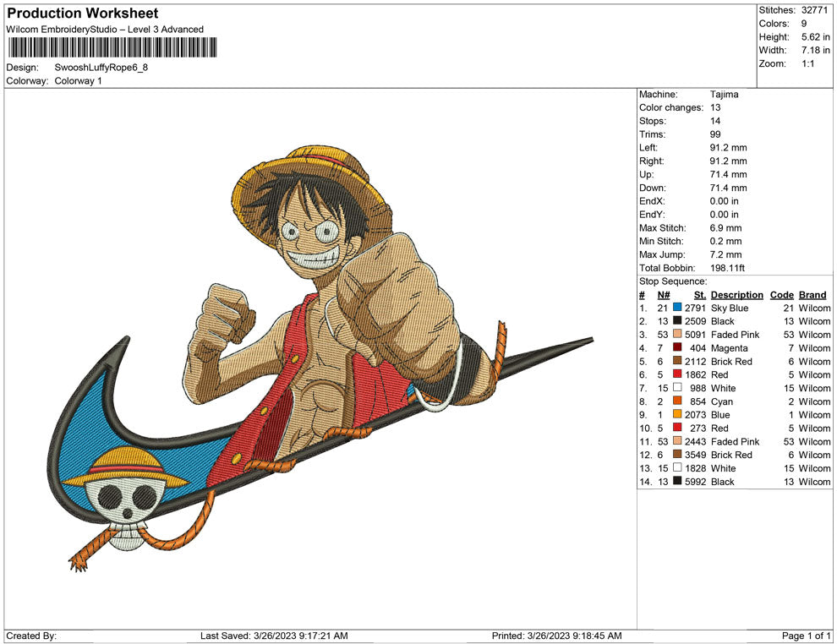Select the 'Colorway 1' value
This screenshot has height=644, width=837.
tap(78, 81)
